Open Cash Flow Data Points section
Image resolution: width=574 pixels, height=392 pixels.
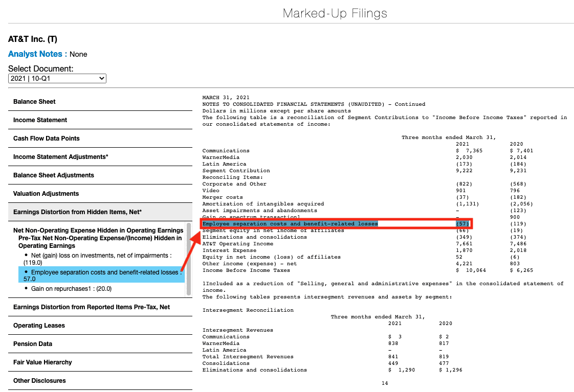(x=100, y=138)
